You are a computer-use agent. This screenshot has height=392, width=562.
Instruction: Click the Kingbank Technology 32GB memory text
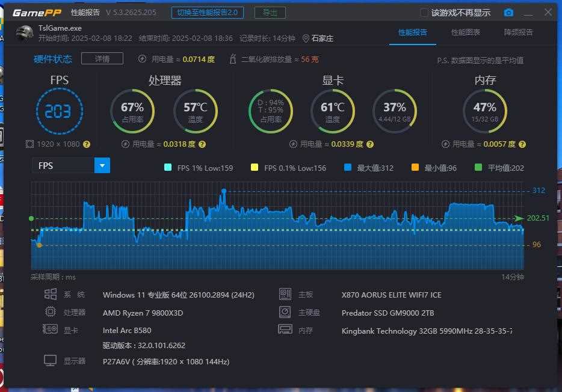pos(427,331)
